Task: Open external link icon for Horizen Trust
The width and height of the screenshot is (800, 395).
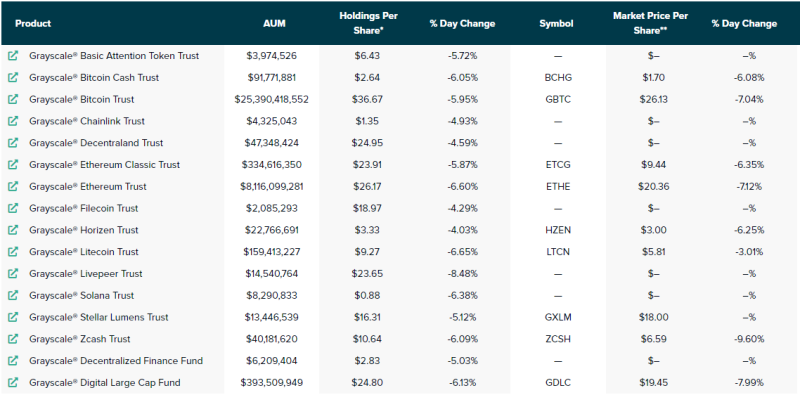Action: point(13,230)
